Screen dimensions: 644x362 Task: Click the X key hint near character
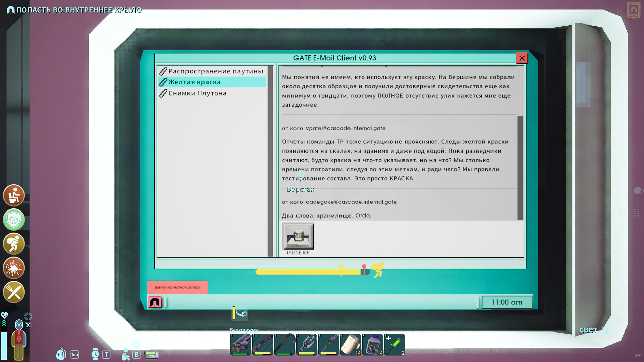pos(28,325)
